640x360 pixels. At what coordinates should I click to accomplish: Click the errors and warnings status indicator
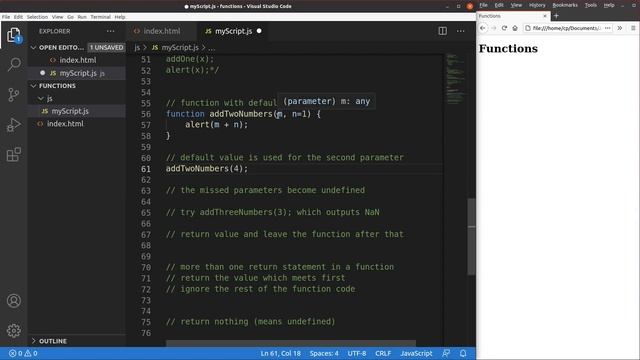[x=23, y=353]
